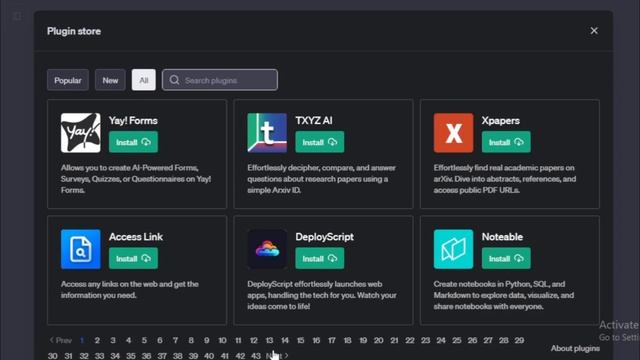
Task: Install the DeployScript plugin
Action: click(x=320, y=258)
